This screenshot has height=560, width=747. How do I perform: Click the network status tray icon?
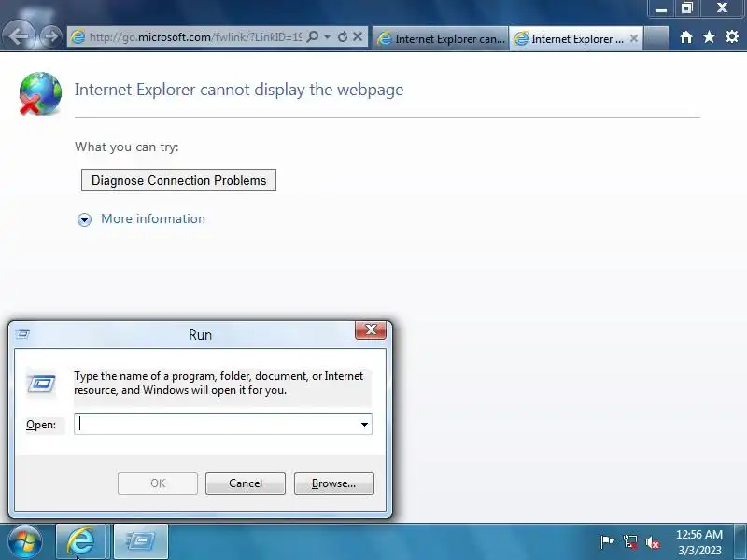coord(630,542)
